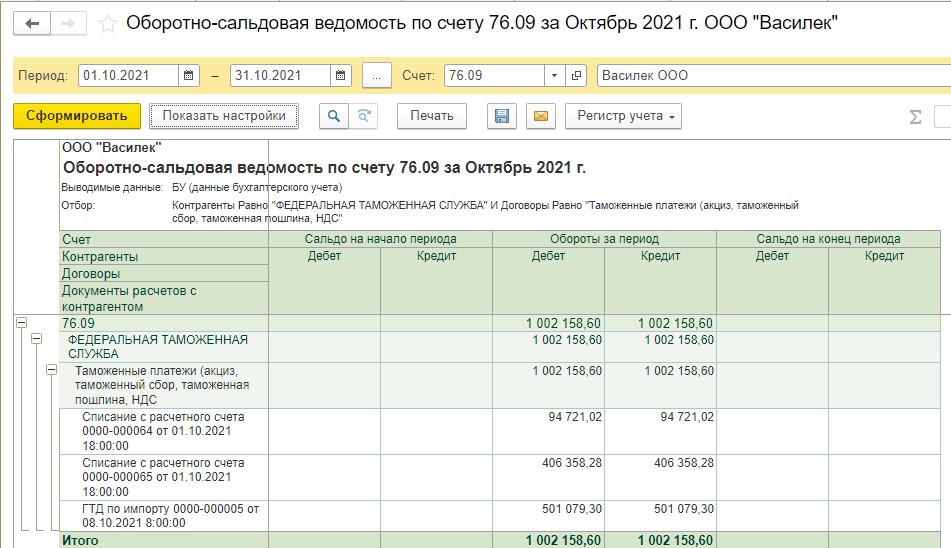Click the organization field Василек ООО
951x548 pixels.
point(774,76)
